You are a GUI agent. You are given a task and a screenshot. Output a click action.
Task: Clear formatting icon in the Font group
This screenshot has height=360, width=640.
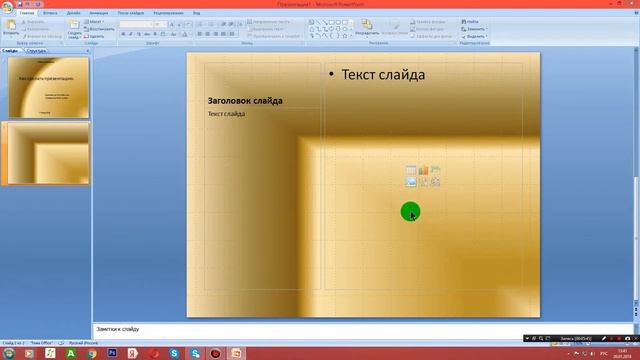coord(188,24)
